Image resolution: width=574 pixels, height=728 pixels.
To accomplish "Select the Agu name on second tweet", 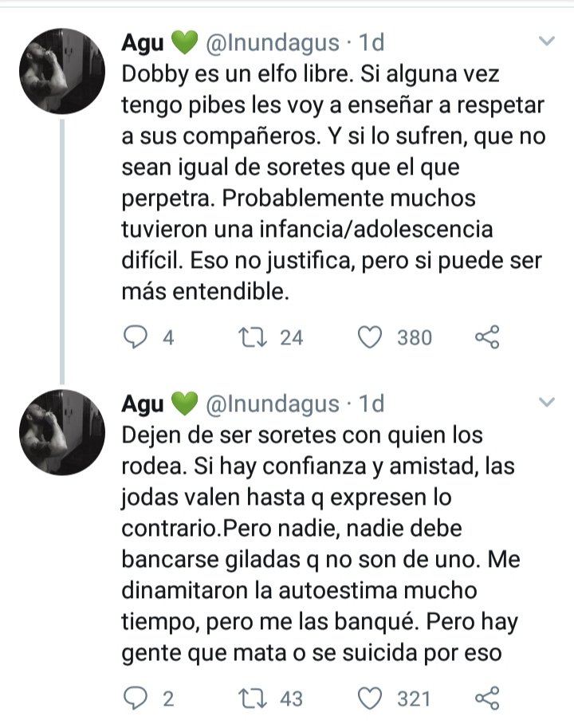I will click(x=142, y=405).
